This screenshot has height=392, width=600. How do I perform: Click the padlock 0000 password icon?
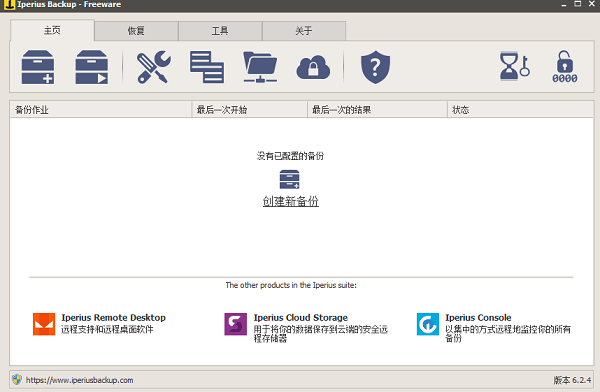(x=564, y=67)
